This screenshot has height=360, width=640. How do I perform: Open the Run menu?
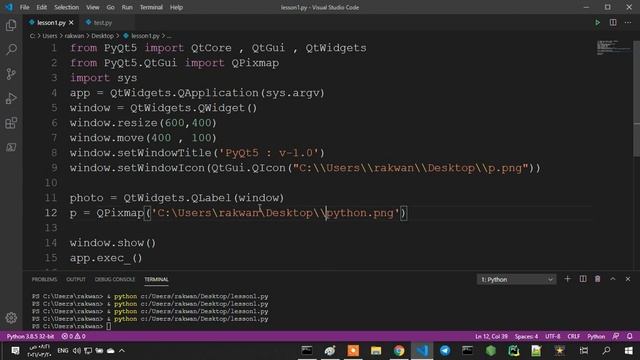[x=127, y=7]
